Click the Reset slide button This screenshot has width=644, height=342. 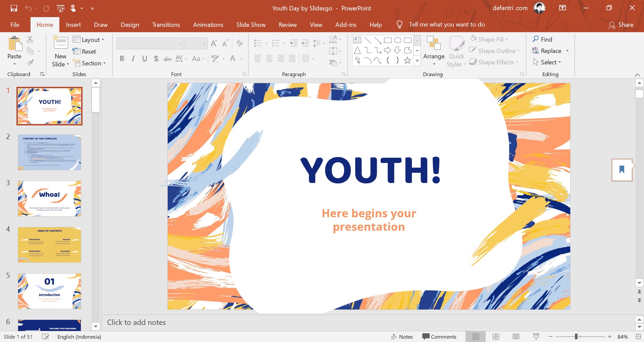click(x=85, y=51)
